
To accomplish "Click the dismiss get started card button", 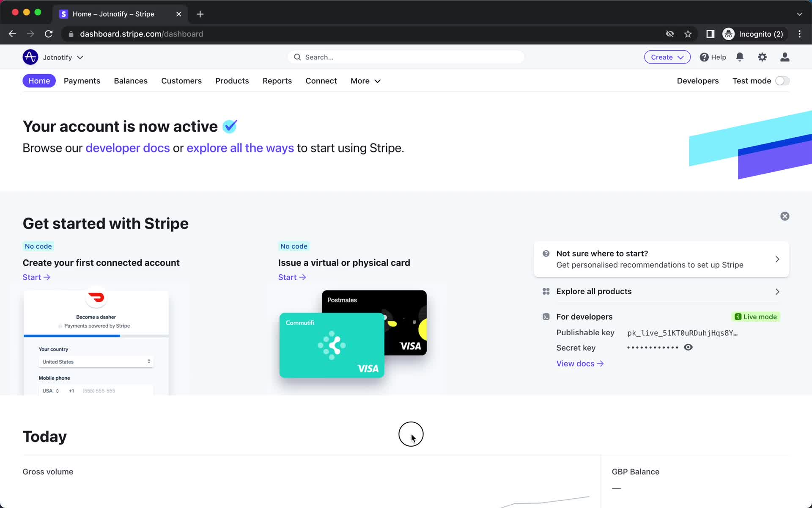I will 785,216.
